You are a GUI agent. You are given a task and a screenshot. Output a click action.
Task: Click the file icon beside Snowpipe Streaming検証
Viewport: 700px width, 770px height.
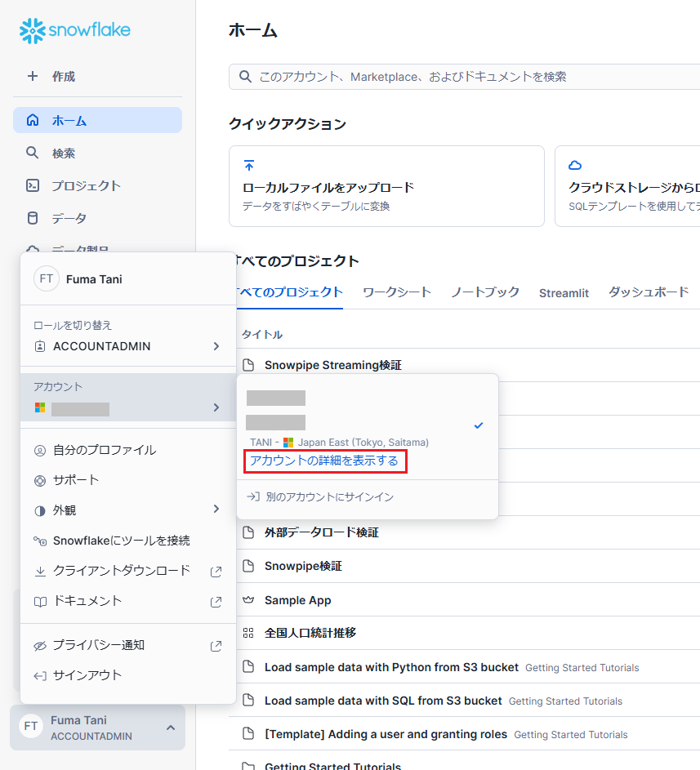click(x=248, y=365)
